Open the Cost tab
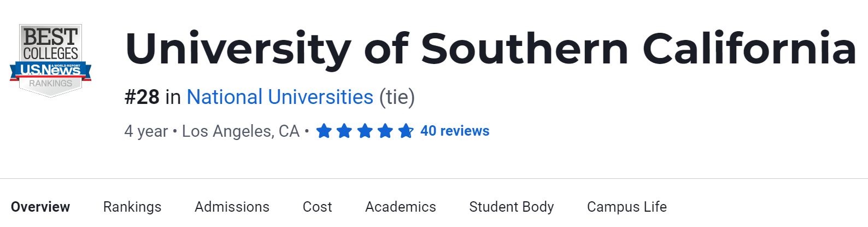 click(317, 207)
